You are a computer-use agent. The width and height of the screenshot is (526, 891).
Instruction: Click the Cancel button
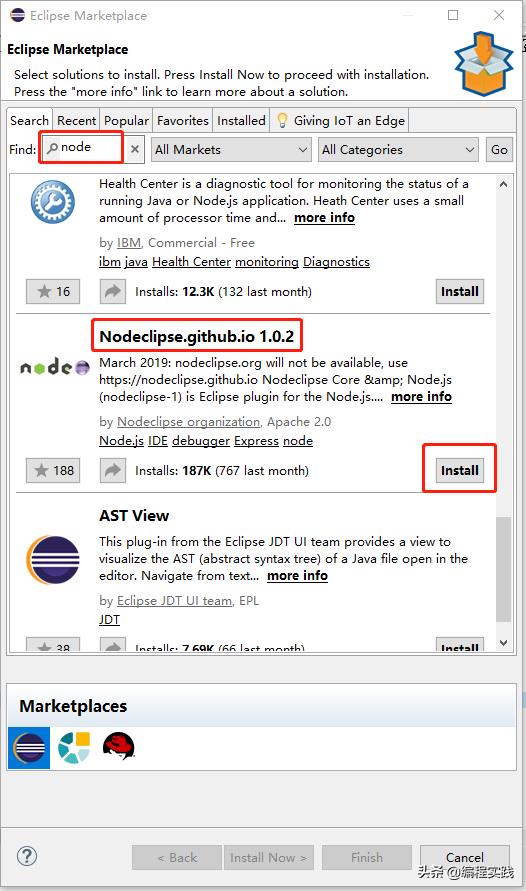pyautogui.click(x=465, y=857)
